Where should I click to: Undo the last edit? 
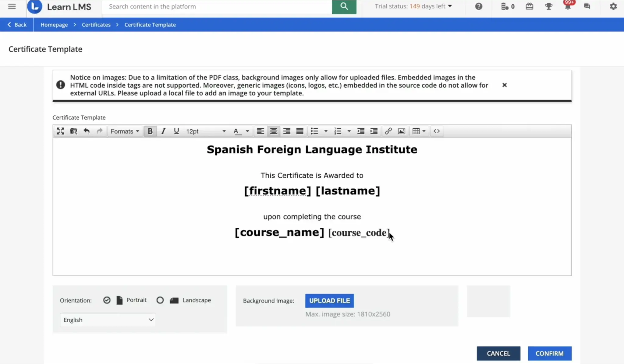87,131
